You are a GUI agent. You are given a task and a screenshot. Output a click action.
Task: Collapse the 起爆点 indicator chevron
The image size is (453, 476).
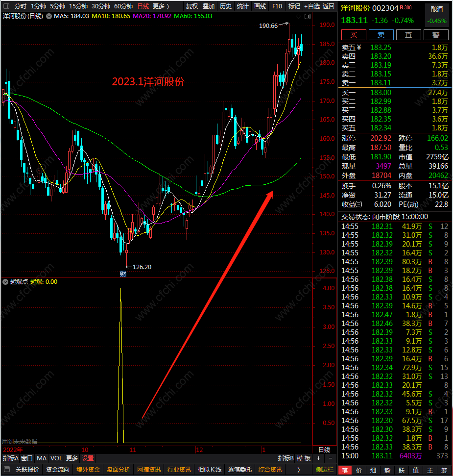pyautogui.click(x=5, y=282)
